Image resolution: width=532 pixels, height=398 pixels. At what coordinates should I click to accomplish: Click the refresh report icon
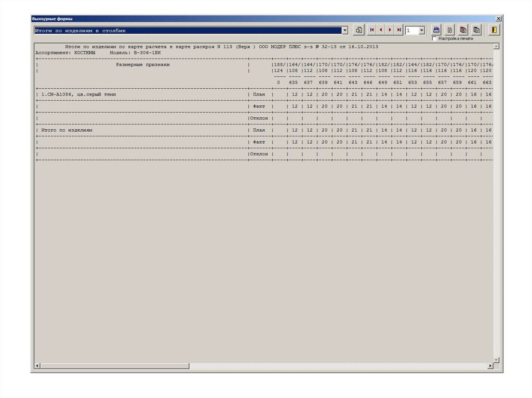(x=358, y=31)
